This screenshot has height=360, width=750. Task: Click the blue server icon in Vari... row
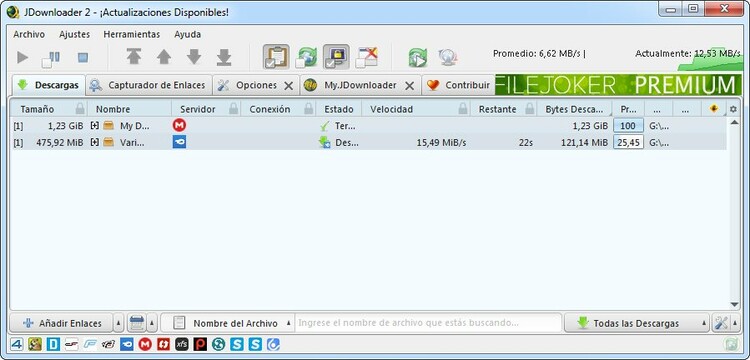(x=179, y=142)
